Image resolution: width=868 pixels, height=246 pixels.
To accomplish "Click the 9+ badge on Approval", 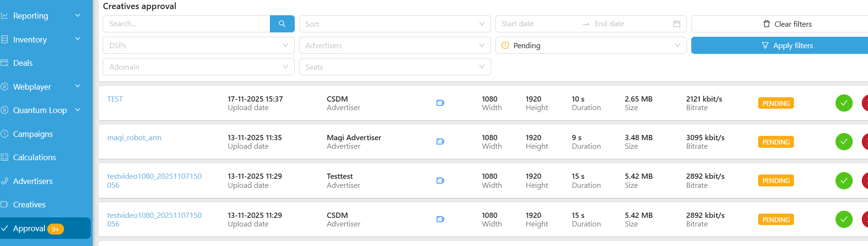I will click(55, 229).
